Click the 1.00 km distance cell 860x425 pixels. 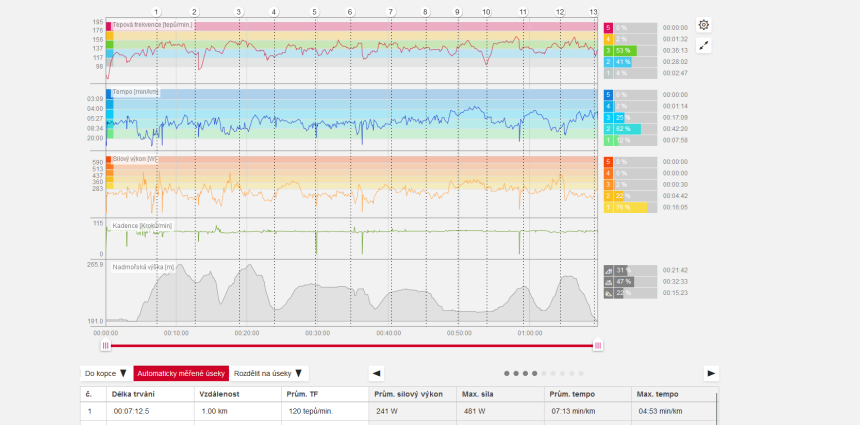tap(238, 411)
